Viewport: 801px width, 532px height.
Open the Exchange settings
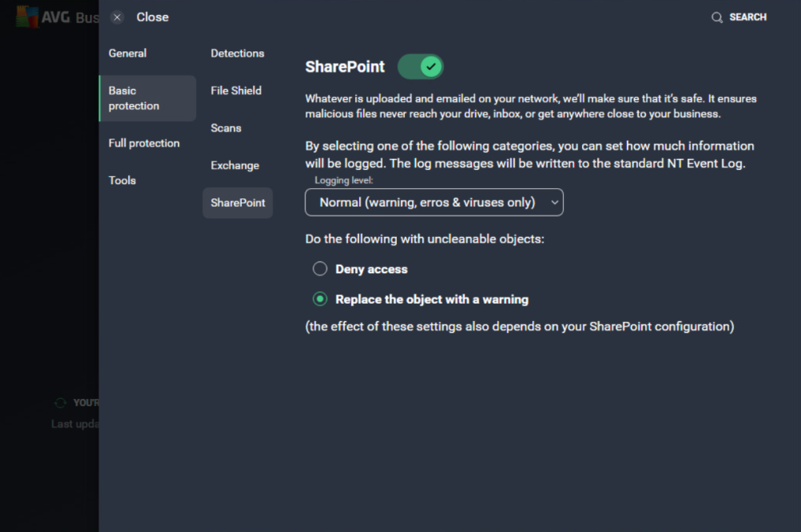[x=235, y=165]
